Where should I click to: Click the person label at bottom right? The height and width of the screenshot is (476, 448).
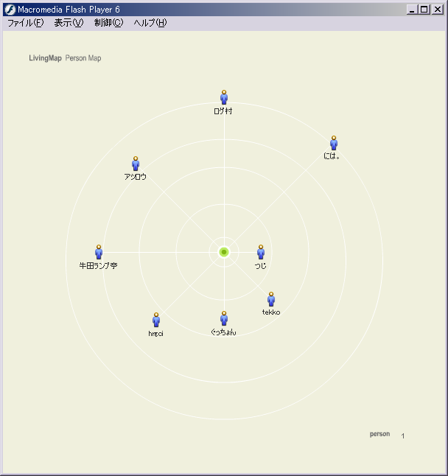coord(379,434)
